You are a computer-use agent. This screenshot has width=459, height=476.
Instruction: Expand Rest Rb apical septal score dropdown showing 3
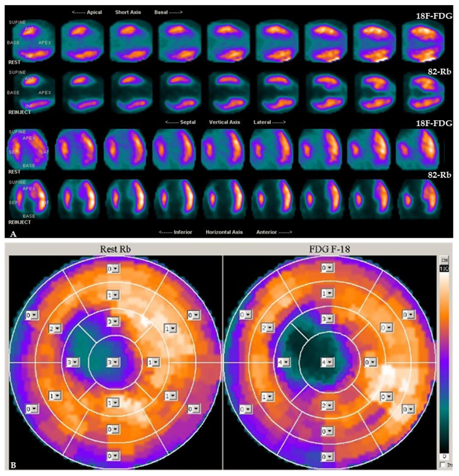(75, 362)
